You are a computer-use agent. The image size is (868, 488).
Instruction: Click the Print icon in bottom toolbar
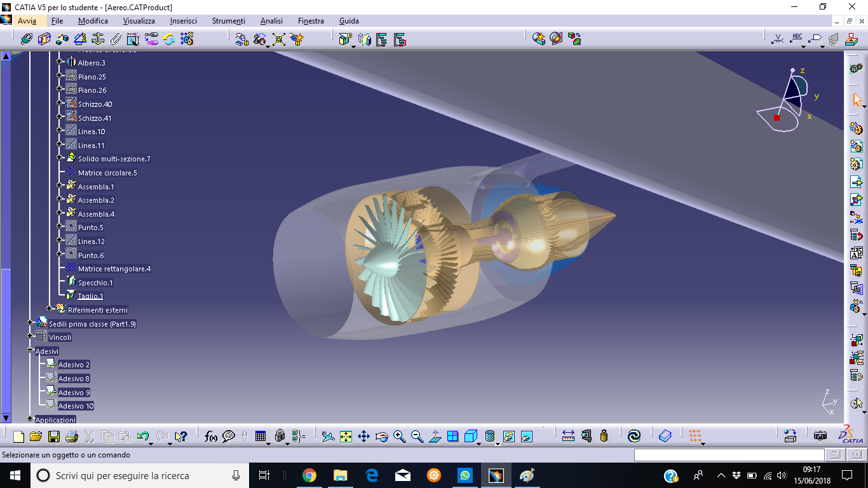click(71, 437)
